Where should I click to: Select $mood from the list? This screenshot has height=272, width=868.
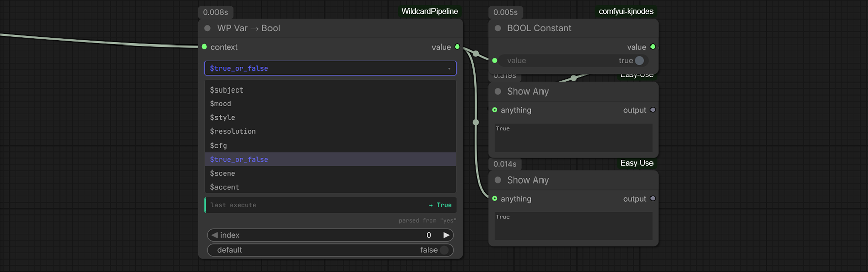(x=331, y=104)
